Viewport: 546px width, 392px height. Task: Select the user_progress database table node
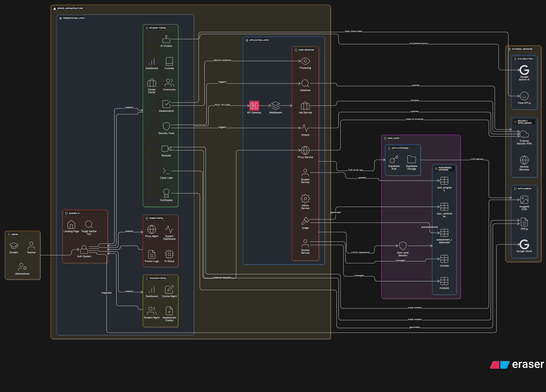[444, 180]
